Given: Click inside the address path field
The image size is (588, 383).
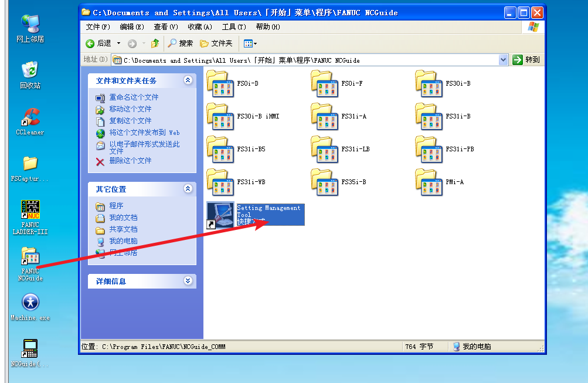Looking at the screenshot, I should click(x=306, y=60).
